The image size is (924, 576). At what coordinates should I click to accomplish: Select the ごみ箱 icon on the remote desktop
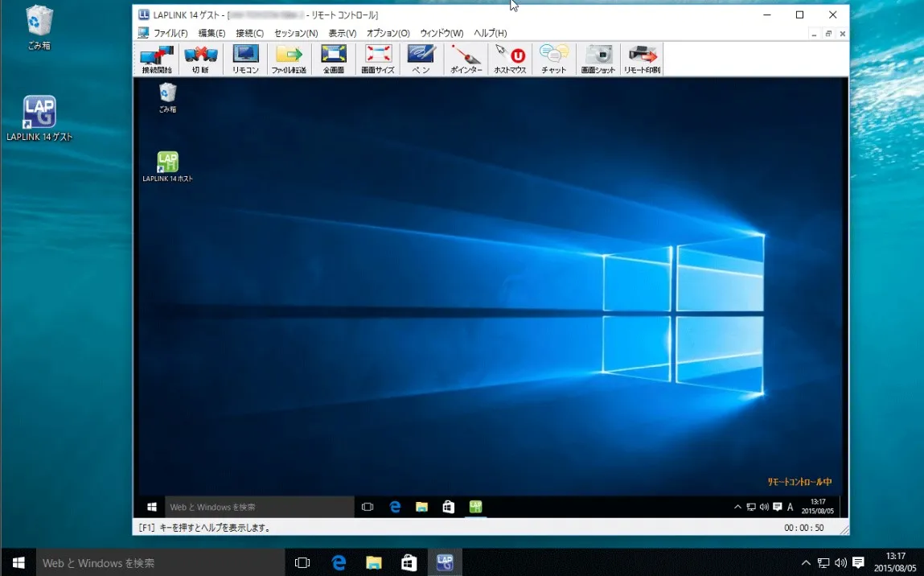pyautogui.click(x=167, y=97)
